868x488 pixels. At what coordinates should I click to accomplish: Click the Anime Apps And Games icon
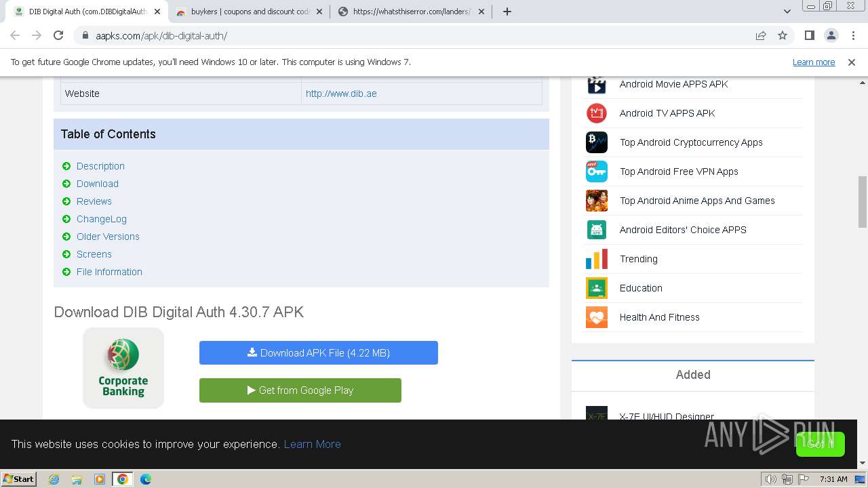596,201
